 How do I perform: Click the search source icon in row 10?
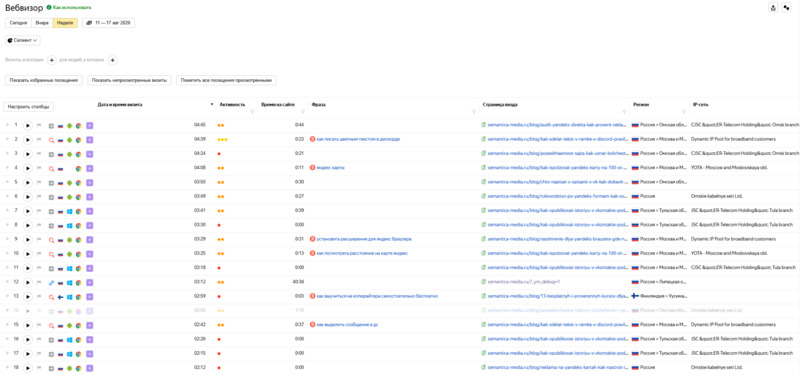click(x=51, y=254)
